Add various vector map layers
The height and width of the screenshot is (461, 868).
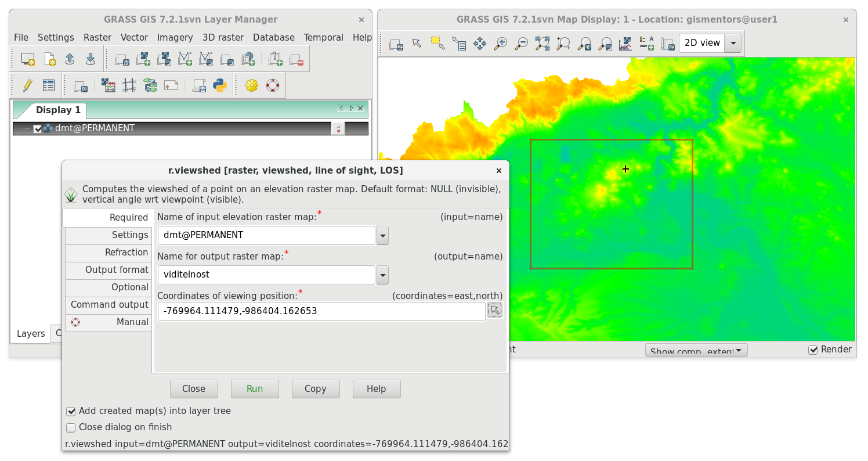pyautogui.click(x=206, y=59)
